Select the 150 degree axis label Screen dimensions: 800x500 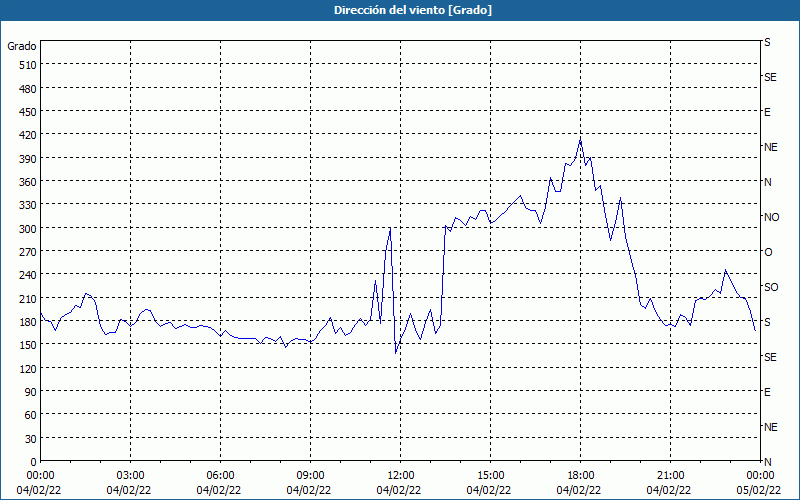[28, 345]
